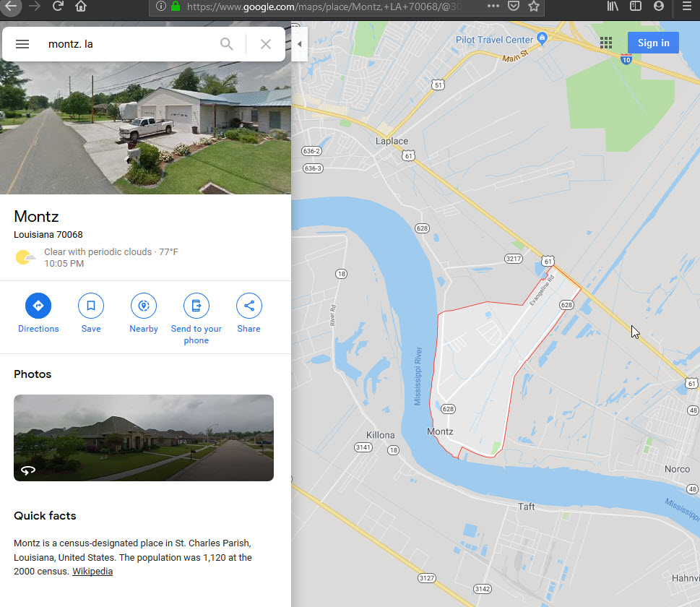The height and width of the screenshot is (607, 700).
Task: Open the Google apps grid
Action: 606,43
